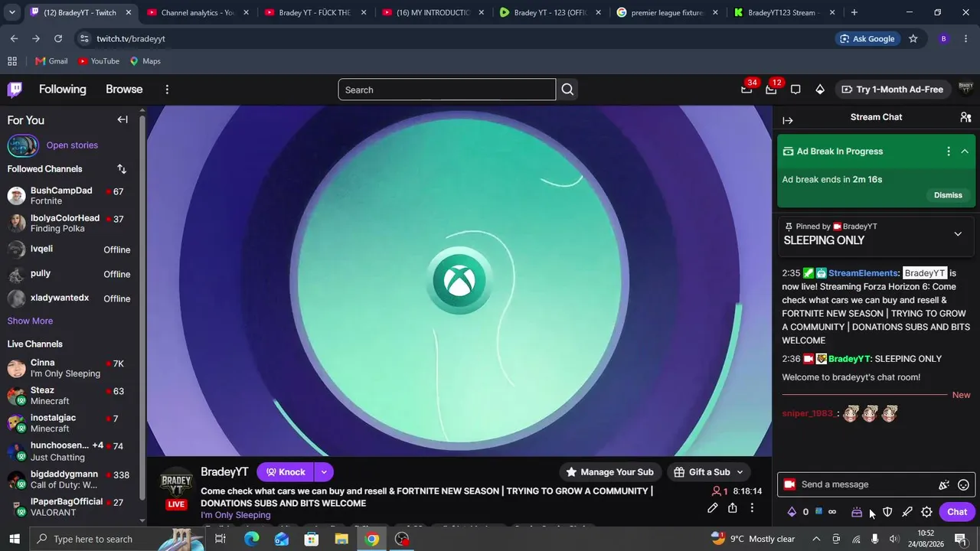This screenshot has width=980, height=551.
Task: Open the shield mode icon
Action: 887,512
